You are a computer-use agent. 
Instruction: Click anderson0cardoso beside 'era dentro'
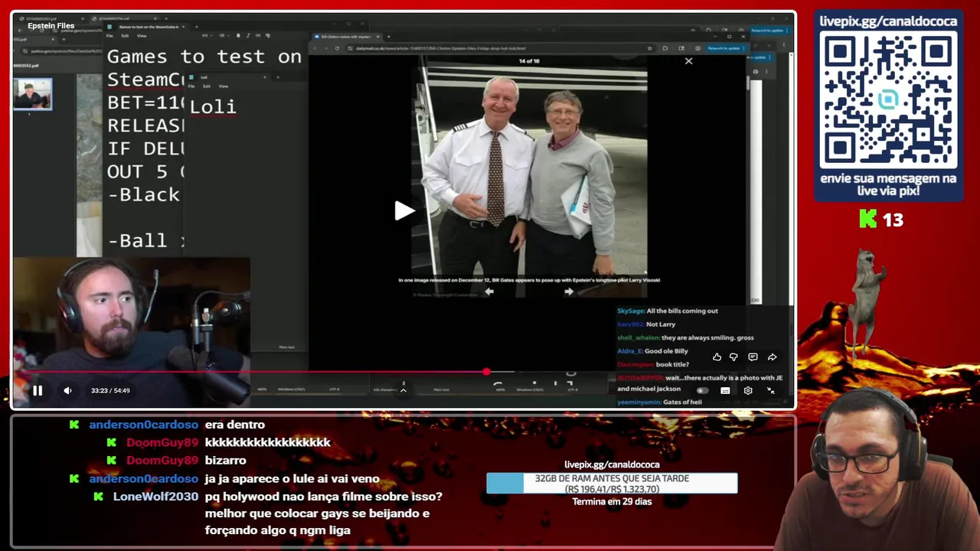point(143,425)
